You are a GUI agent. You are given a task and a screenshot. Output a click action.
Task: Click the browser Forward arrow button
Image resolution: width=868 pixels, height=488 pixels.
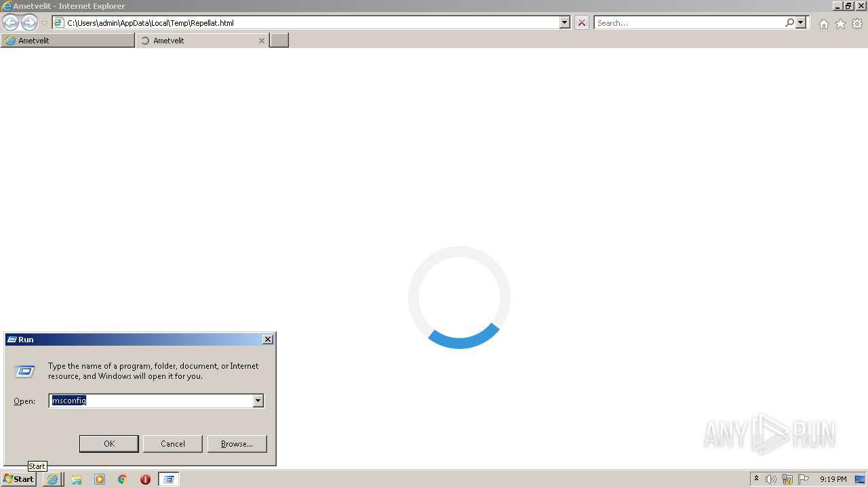pos(29,22)
